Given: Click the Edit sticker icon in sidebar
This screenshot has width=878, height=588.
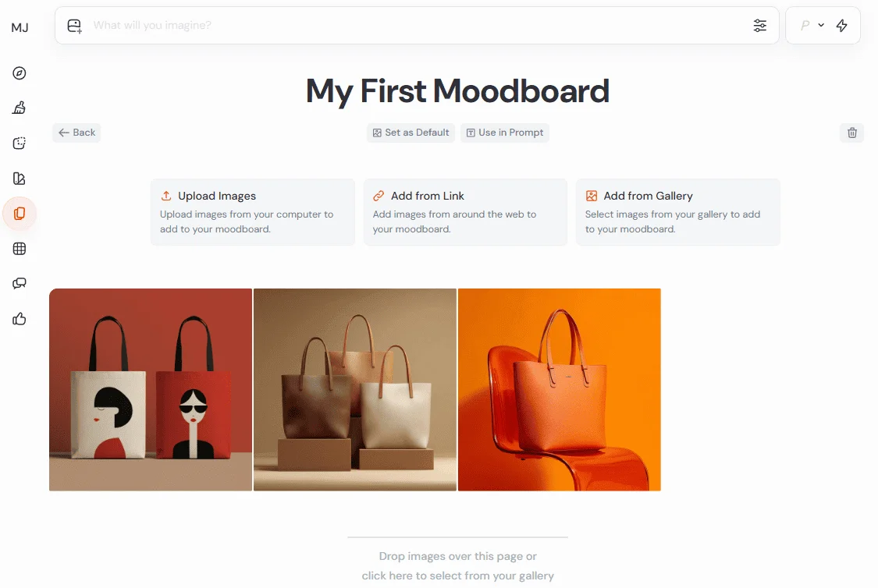Looking at the screenshot, I should pos(20,143).
